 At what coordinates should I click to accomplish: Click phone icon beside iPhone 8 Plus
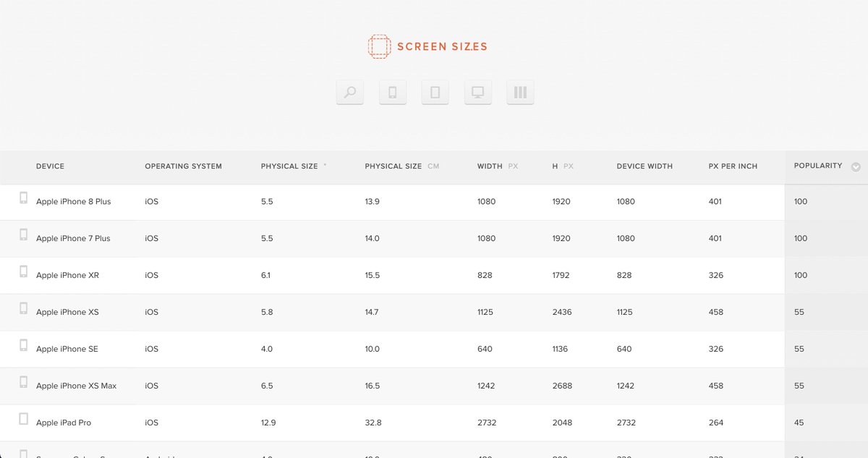pyautogui.click(x=24, y=198)
